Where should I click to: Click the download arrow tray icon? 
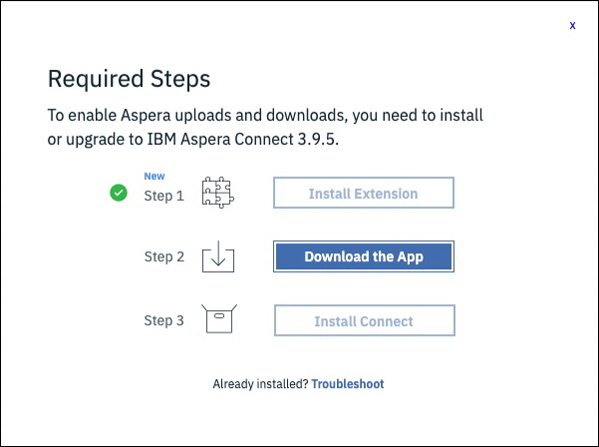point(218,256)
